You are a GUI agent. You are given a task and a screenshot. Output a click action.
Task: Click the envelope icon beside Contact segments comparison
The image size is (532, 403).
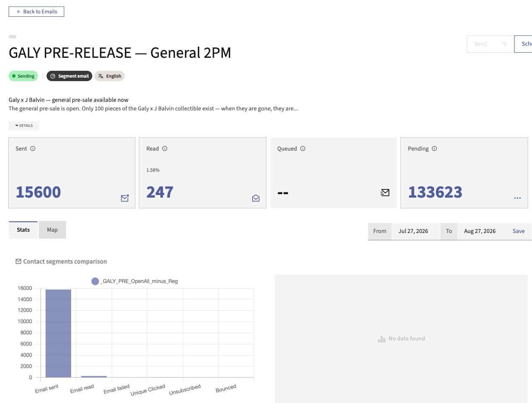[x=18, y=261]
